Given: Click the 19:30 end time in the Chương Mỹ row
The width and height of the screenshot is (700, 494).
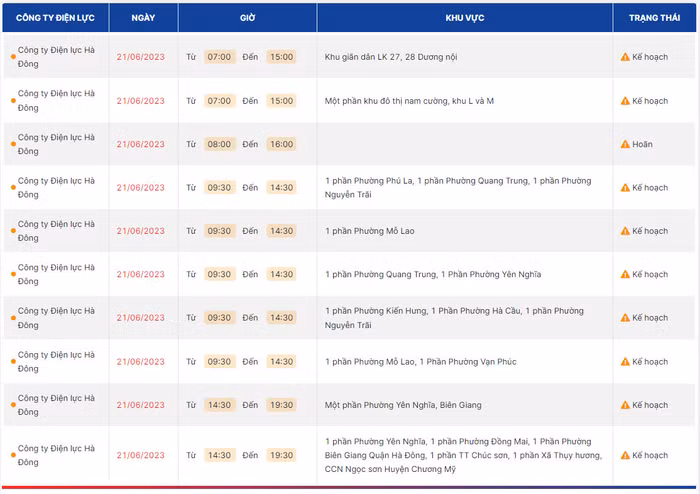Looking at the screenshot, I should click(x=282, y=455).
